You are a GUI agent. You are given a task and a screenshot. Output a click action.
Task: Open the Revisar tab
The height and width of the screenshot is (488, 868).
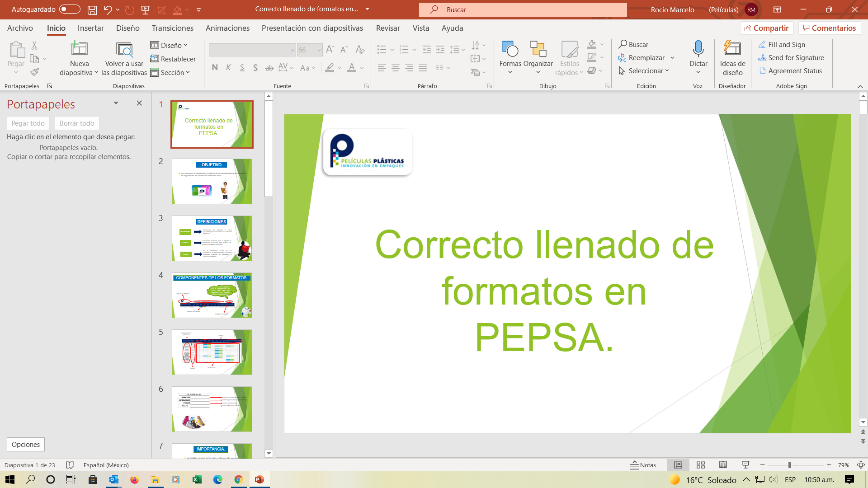(x=387, y=28)
